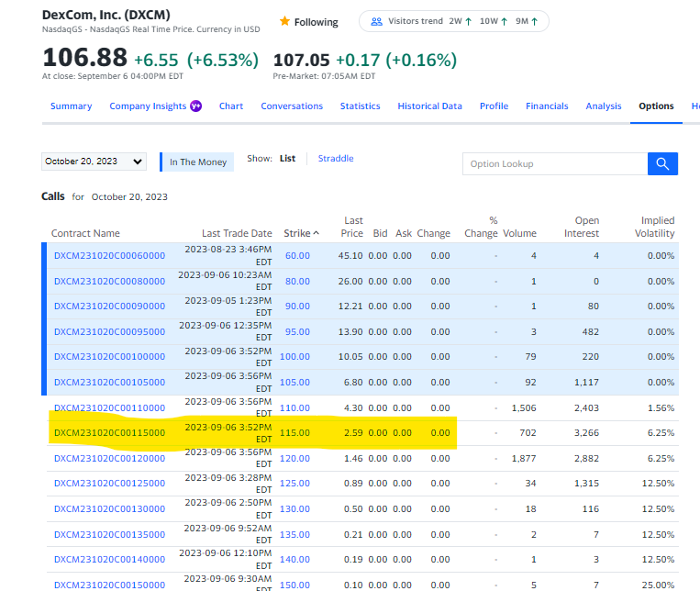700x591 pixels.
Task: Go to the Financials tab
Action: (x=547, y=106)
